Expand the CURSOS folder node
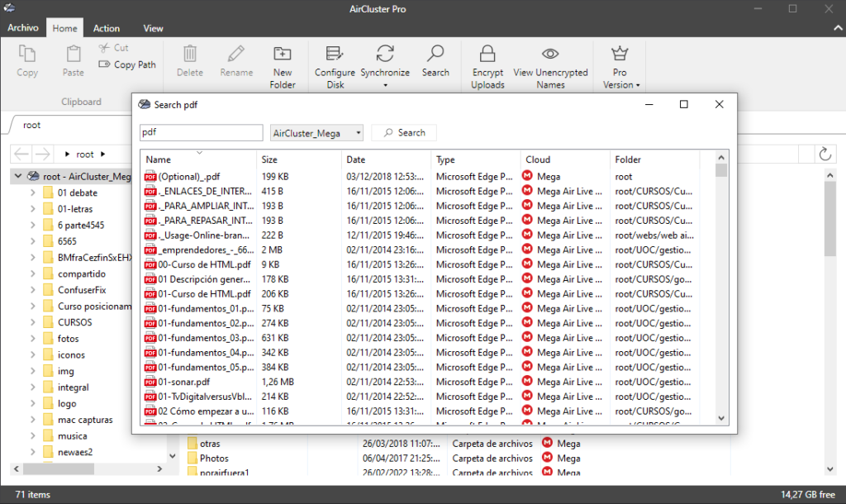Screen dimensions: 846x504 click(x=32, y=322)
